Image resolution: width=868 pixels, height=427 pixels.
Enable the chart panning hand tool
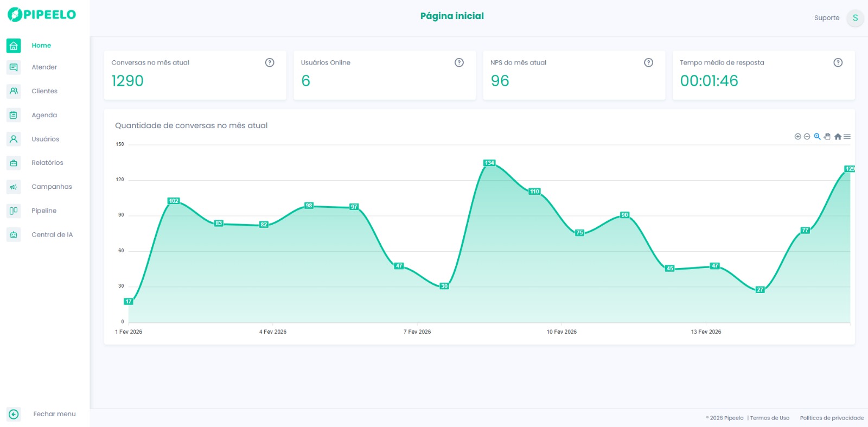pos(827,137)
